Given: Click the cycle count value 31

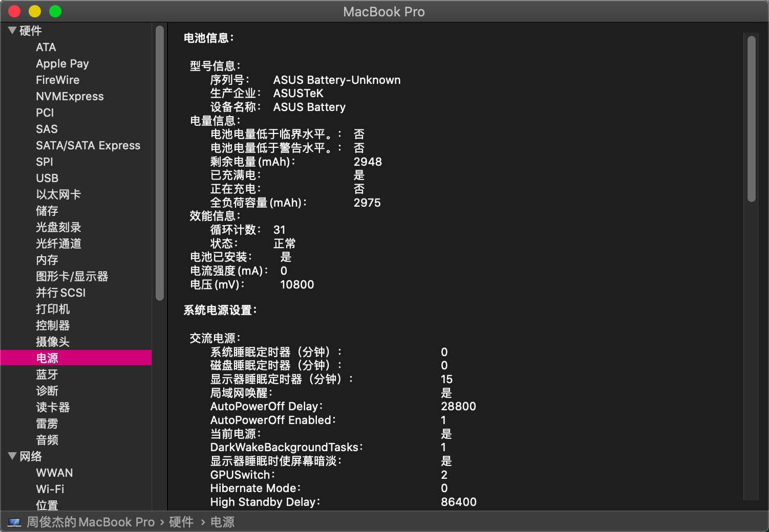Looking at the screenshot, I should (x=279, y=230).
